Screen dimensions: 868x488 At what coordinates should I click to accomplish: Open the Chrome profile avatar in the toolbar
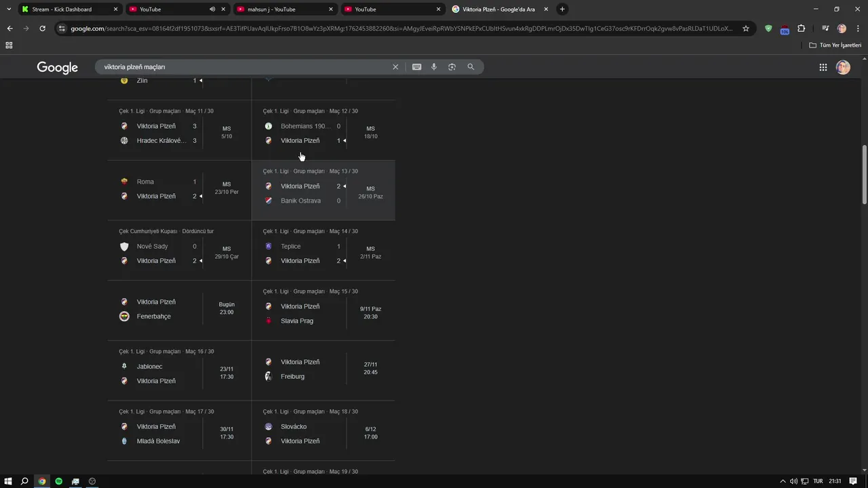click(842, 28)
